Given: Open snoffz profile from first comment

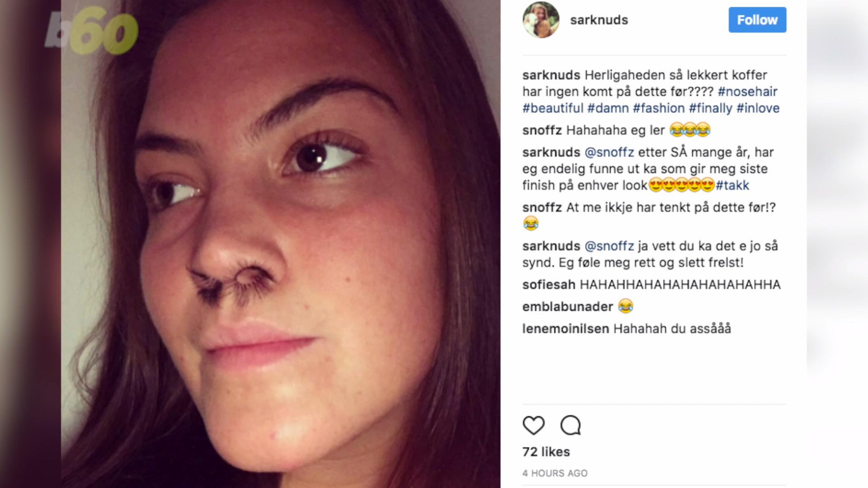Looking at the screenshot, I should 542,131.
